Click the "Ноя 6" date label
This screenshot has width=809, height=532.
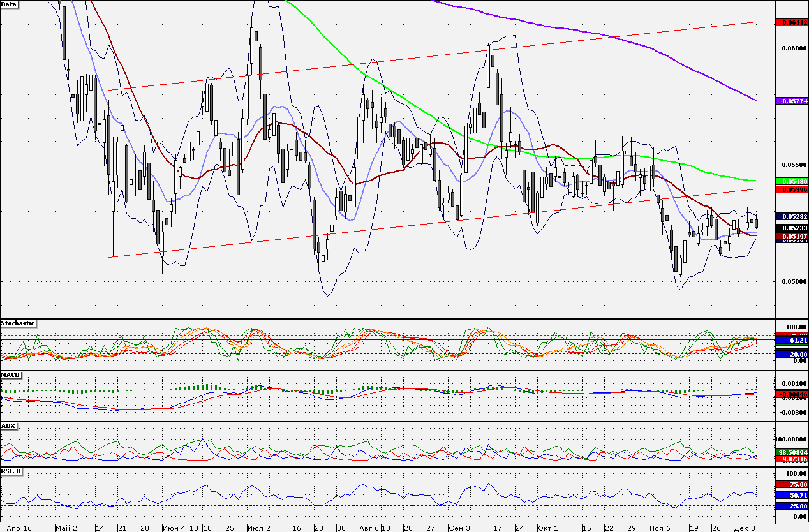660,528
